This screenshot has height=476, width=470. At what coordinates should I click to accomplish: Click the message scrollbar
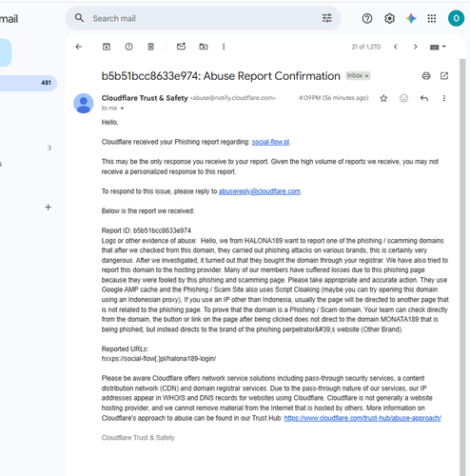click(462, 267)
